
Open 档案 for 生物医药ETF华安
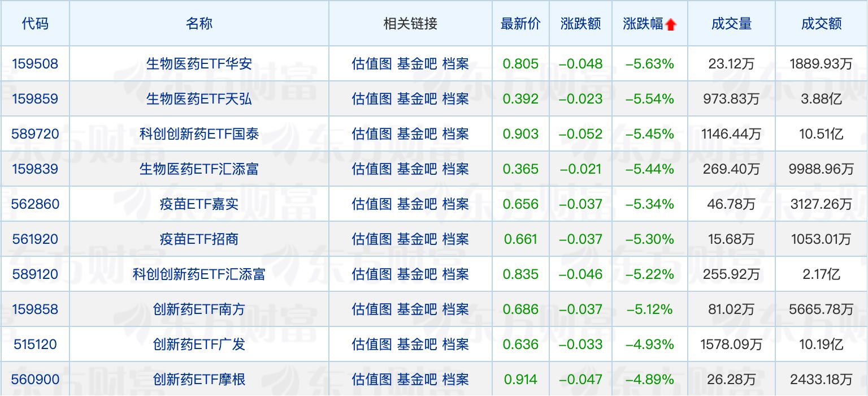pyautogui.click(x=455, y=64)
